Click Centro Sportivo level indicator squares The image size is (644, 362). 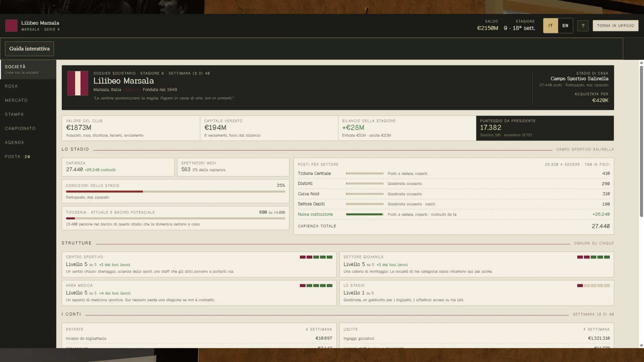(316, 257)
